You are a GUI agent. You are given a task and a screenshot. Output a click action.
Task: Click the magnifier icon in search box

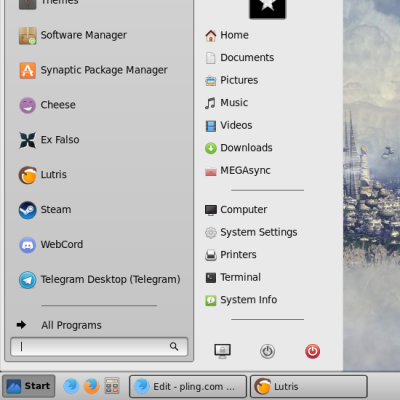(x=174, y=347)
